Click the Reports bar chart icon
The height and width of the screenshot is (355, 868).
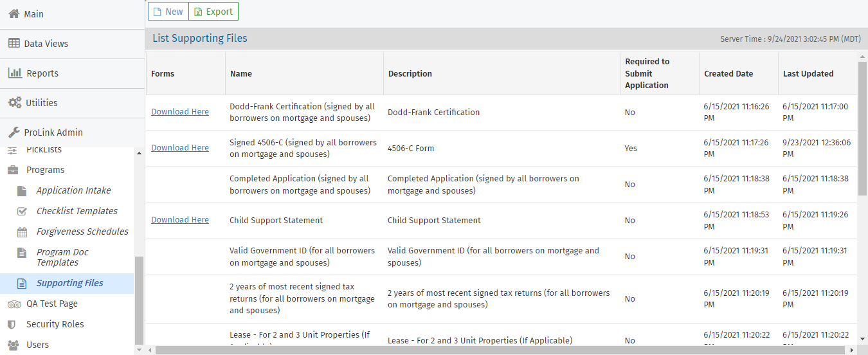click(x=15, y=73)
